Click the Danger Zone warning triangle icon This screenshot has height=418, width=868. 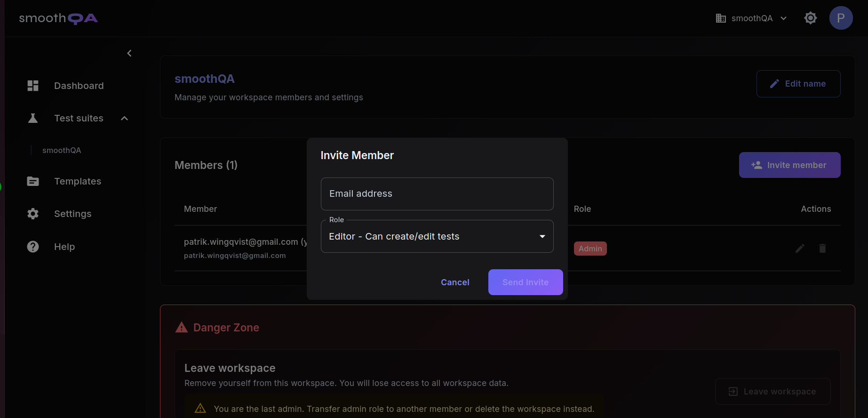point(182,327)
